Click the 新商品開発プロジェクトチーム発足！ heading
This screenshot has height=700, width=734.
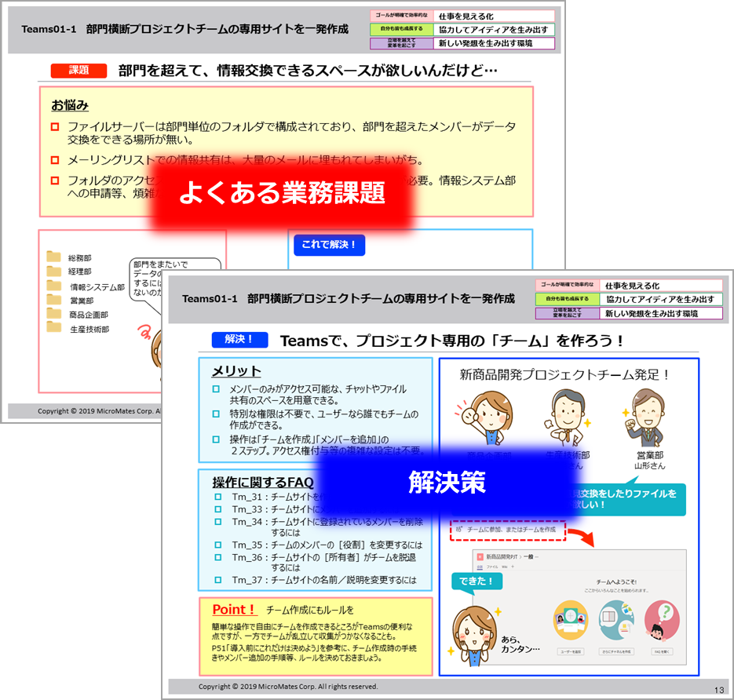(565, 375)
